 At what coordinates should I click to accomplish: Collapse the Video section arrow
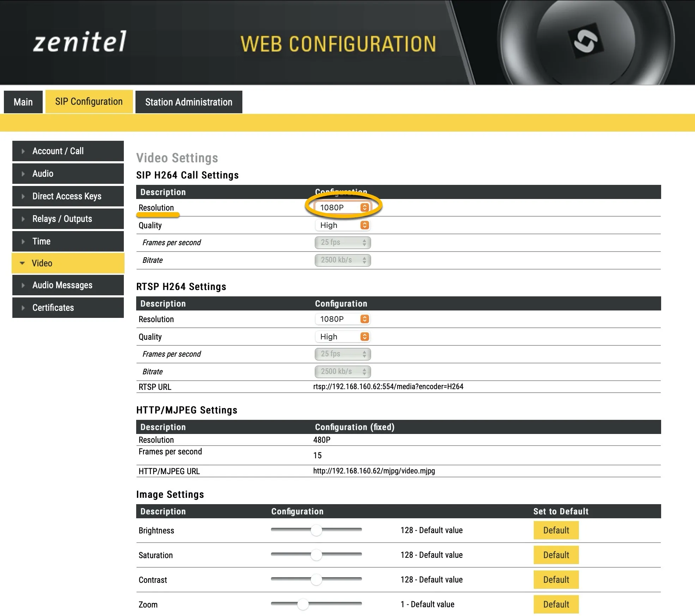(x=22, y=263)
